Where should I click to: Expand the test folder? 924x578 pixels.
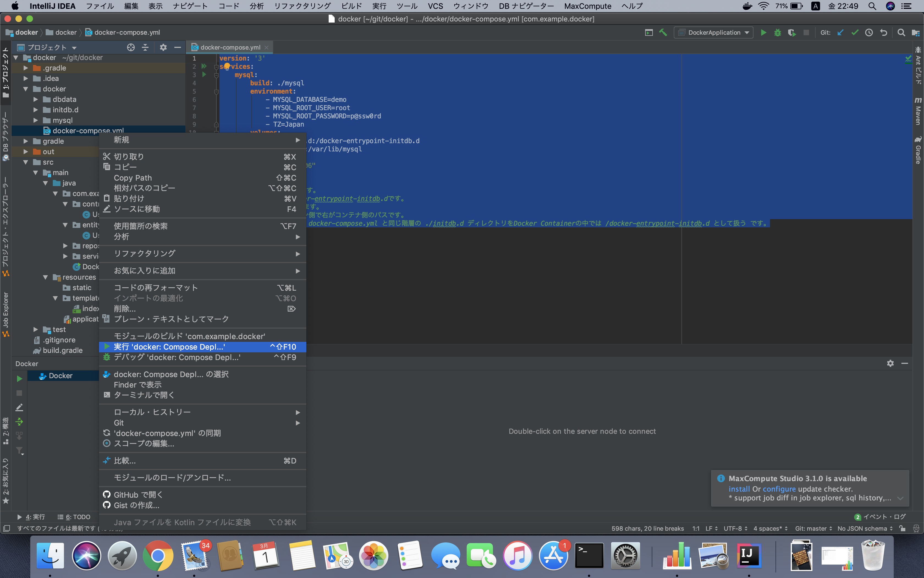pos(35,329)
